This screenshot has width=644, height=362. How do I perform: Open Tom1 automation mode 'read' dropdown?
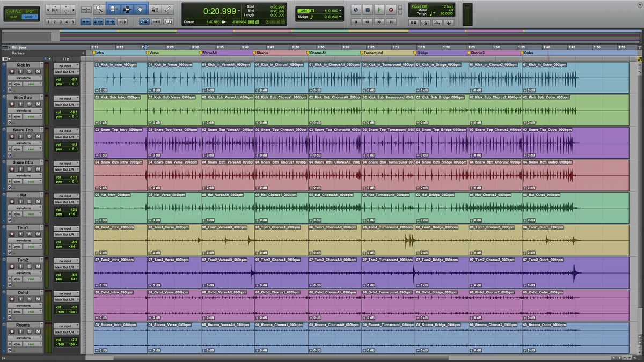(x=32, y=247)
